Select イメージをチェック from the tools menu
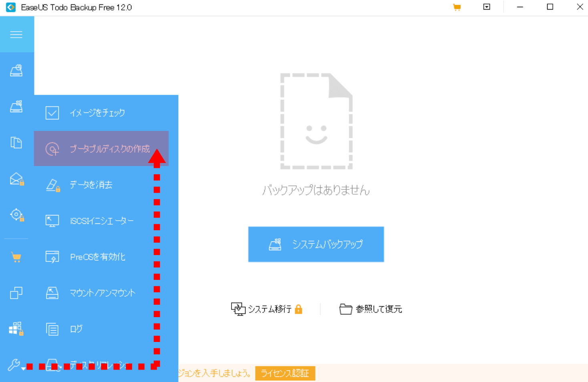The width and height of the screenshot is (588, 382). (97, 113)
